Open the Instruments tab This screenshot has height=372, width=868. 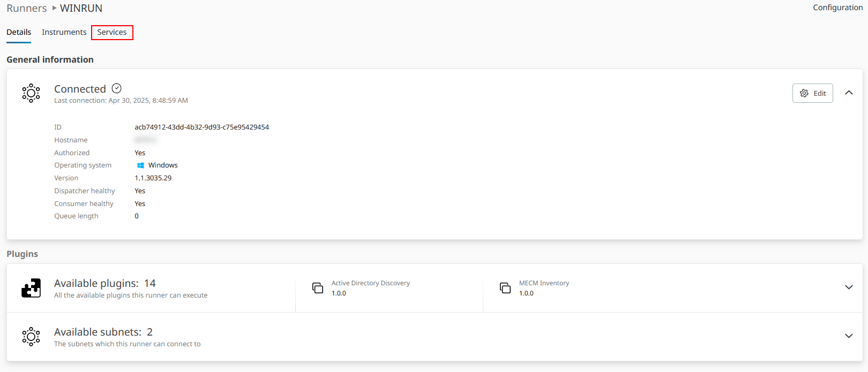64,32
